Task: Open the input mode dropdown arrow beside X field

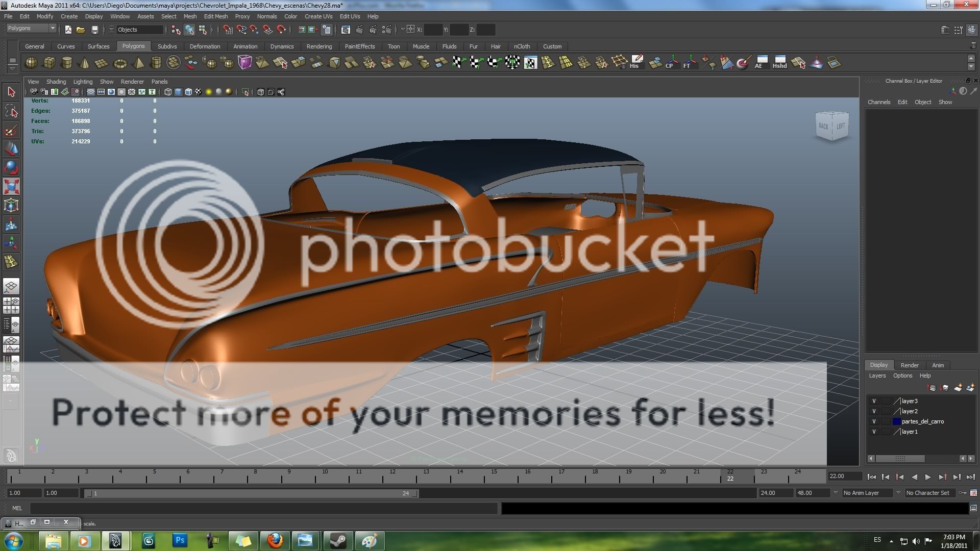Action: 402,30
